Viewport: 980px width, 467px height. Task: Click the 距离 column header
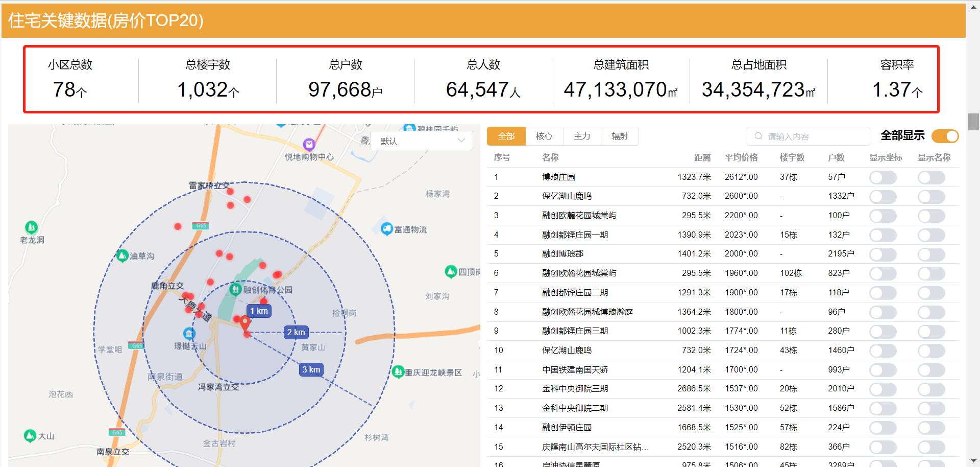702,157
